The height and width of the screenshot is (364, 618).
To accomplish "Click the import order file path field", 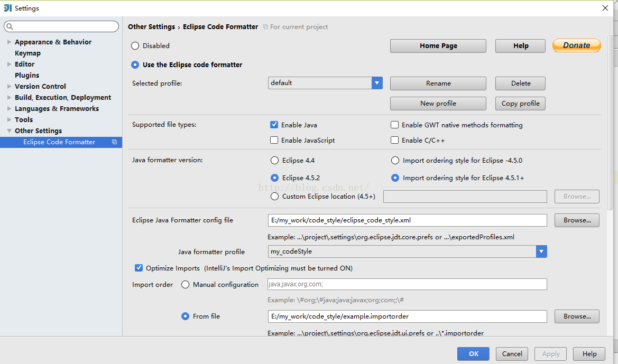I will [x=407, y=316].
